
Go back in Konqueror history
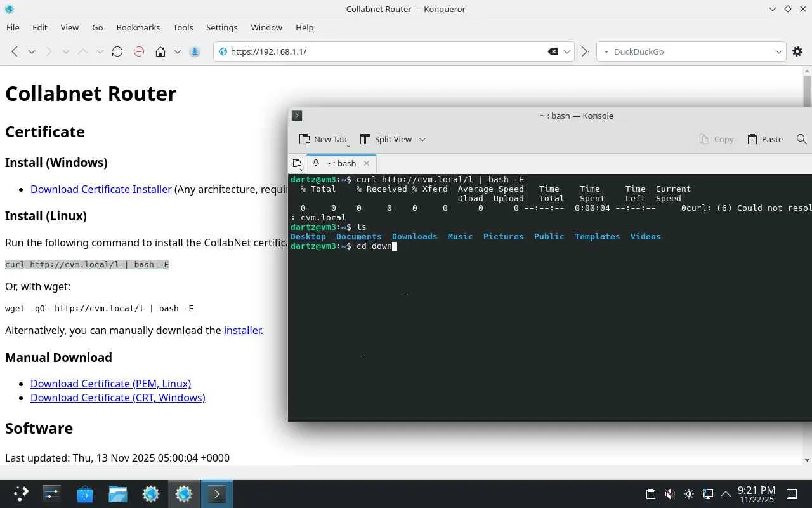(15, 51)
